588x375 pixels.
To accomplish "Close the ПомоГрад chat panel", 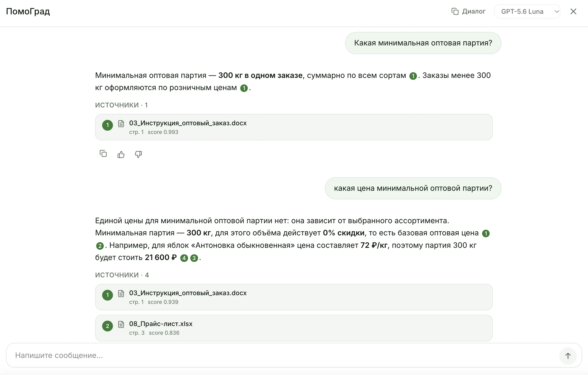I will 573,11.
